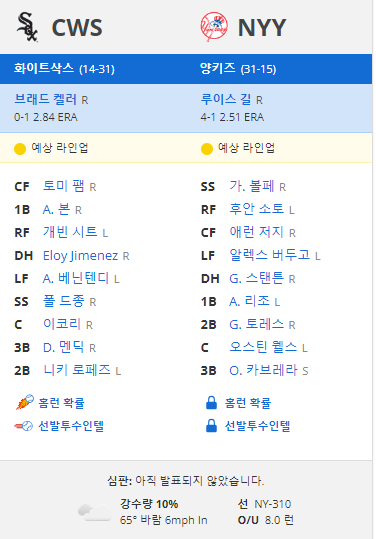Open pitcher 루이스 길 profile
Viewport: 376px width, 539px height.
[x=226, y=99]
